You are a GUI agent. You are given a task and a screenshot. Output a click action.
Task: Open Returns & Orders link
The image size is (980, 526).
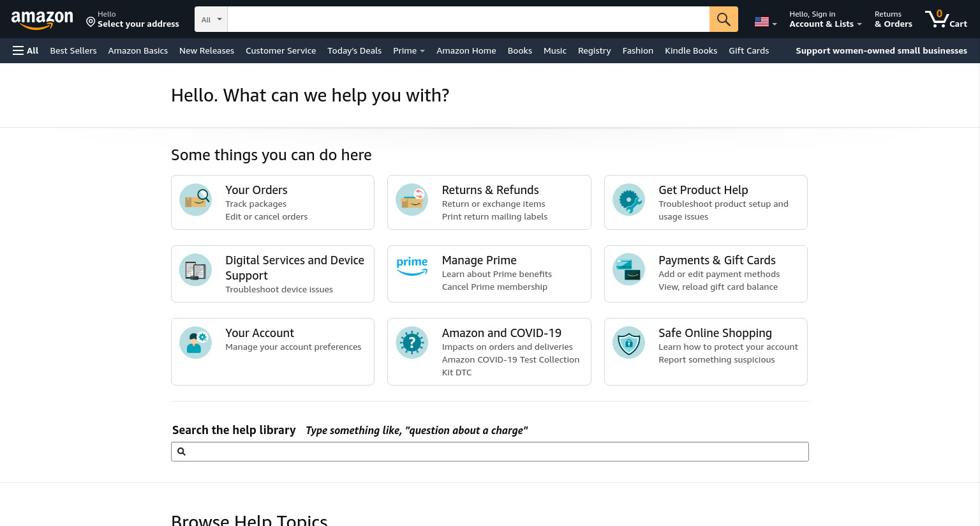pos(893,19)
